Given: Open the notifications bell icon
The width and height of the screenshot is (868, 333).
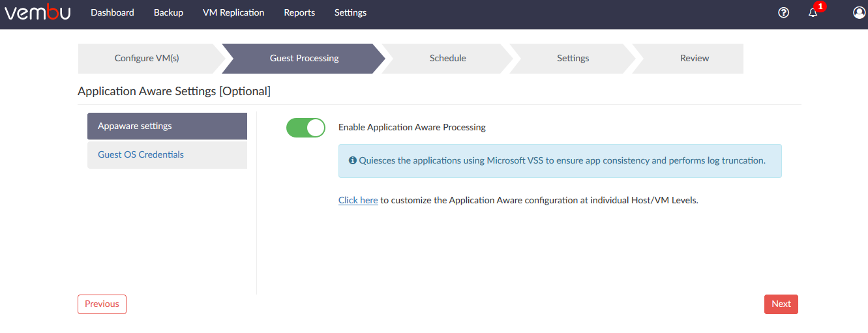Looking at the screenshot, I should point(813,12).
